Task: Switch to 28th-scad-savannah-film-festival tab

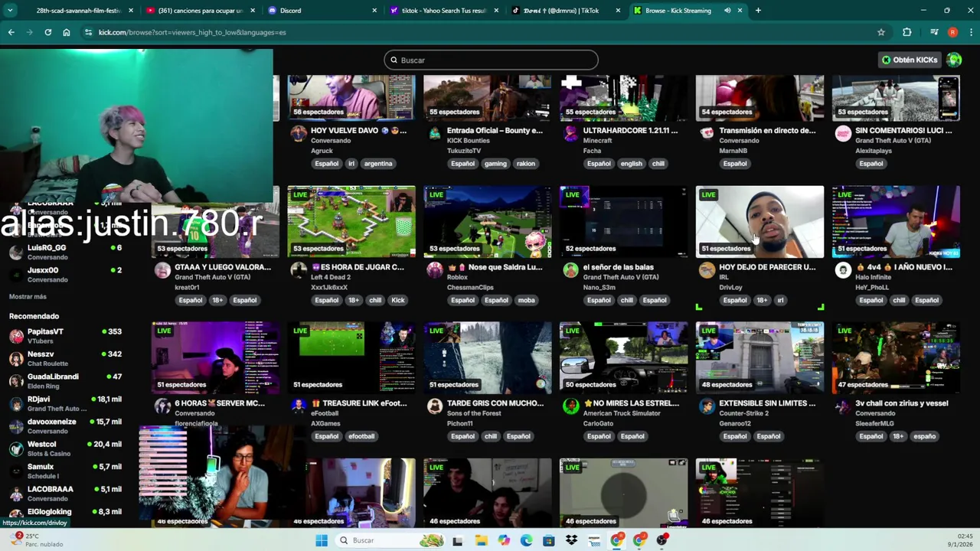Action: click(x=78, y=11)
